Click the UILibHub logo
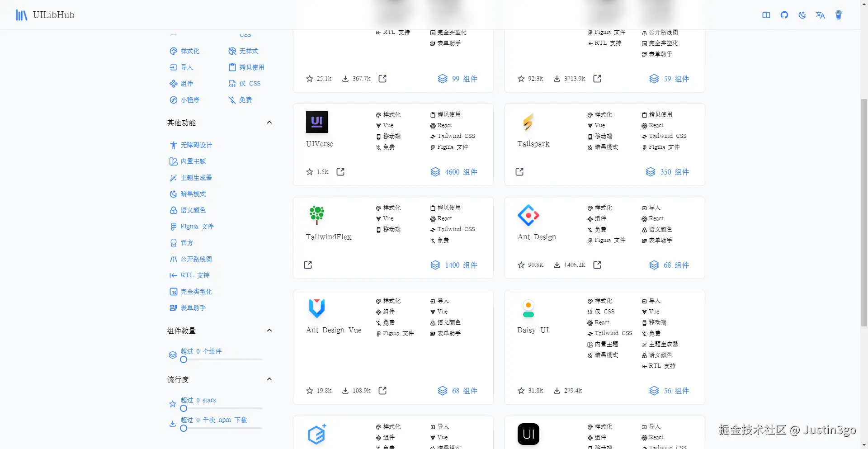The image size is (868, 449). click(45, 15)
